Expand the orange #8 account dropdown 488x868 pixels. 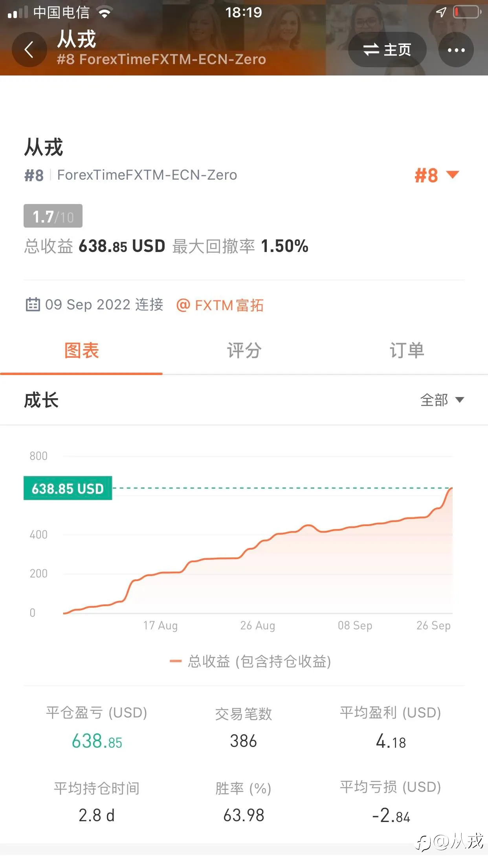pyautogui.click(x=437, y=175)
